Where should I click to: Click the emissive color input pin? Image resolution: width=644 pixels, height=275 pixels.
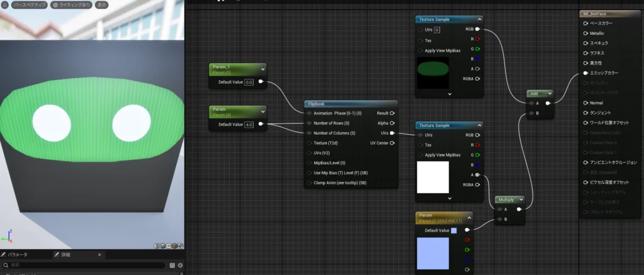pyautogui.click(x=586, y=73)
